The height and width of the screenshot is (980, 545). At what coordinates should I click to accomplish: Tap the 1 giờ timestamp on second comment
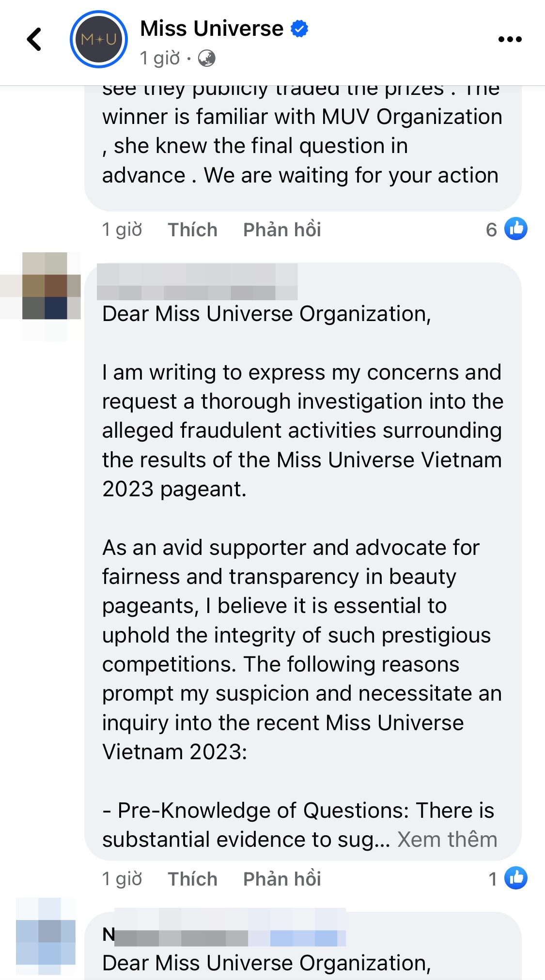click(122, 879)
